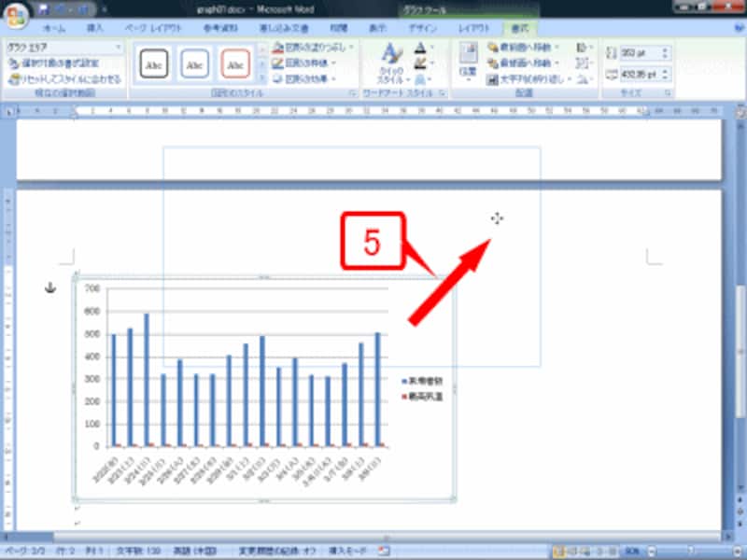The image size is (747, 560).
Task: Open the Rotate objects dropdown icon
Action: pyautogui.click(x=584, y=79)
